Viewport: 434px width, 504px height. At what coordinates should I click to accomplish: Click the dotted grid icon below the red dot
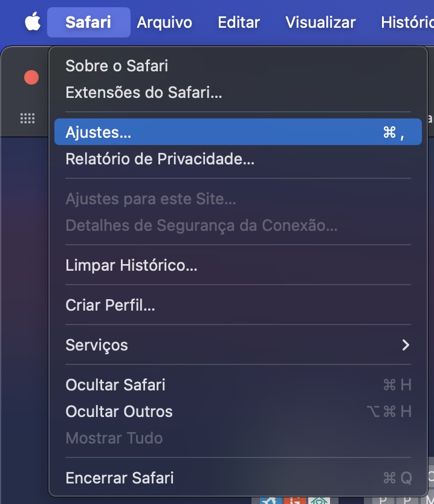click(27, 118)
